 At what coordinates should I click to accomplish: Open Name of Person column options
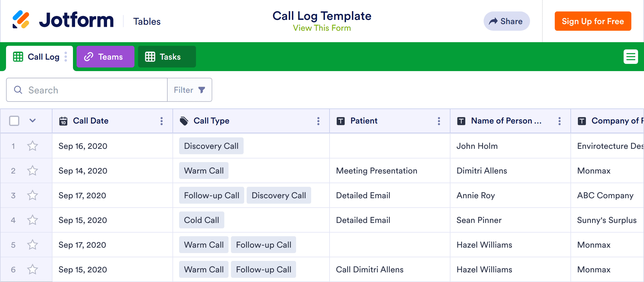coord(559,121)
